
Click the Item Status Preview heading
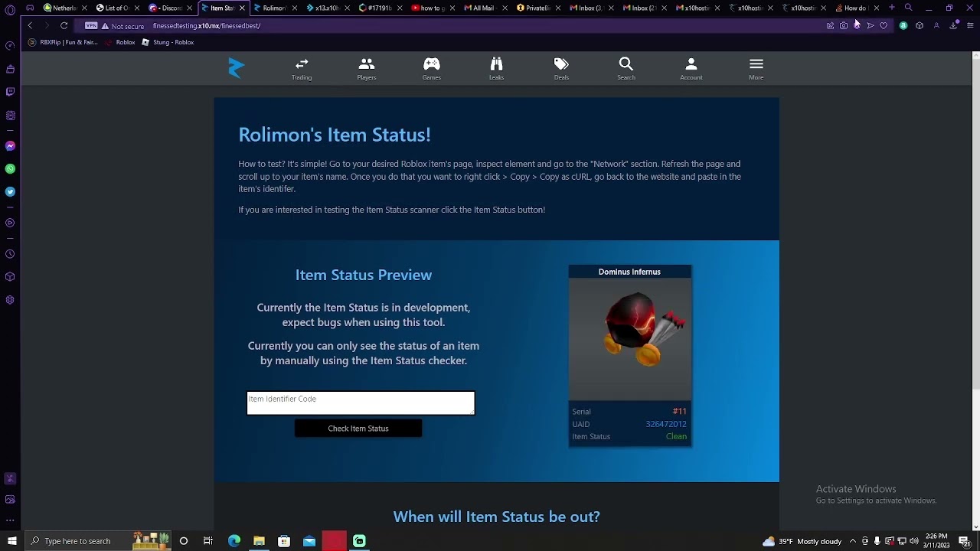pyautogui.click(x=364, y=275)
